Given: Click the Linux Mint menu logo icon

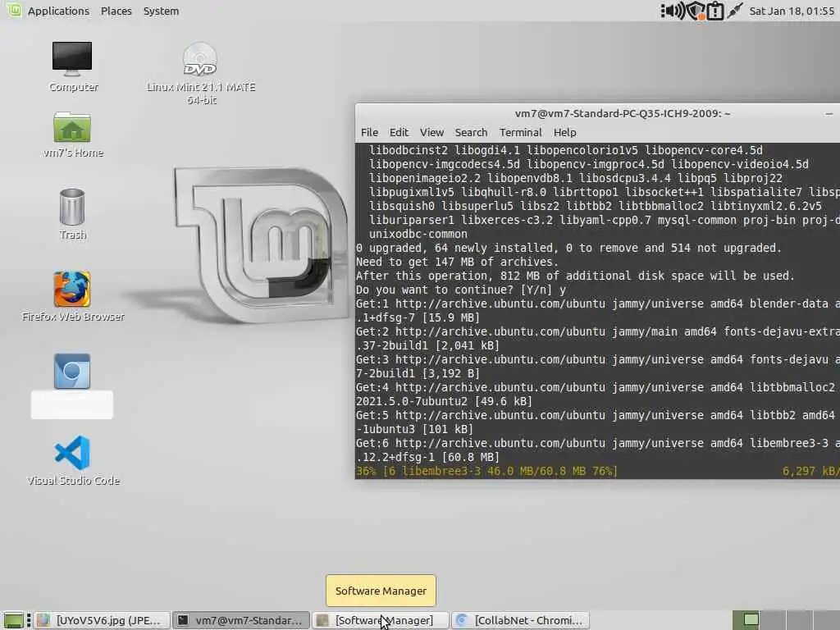Looking at the screenshot, I should pos(14,10).
